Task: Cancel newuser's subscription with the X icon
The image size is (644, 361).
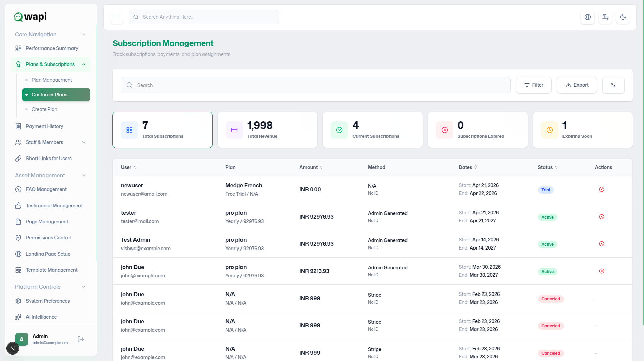Action: coord(602,189)
